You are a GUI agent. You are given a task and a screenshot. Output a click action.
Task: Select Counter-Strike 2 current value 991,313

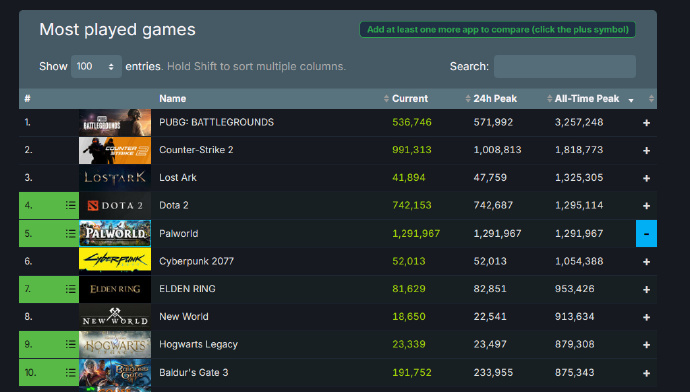point(412,150)
